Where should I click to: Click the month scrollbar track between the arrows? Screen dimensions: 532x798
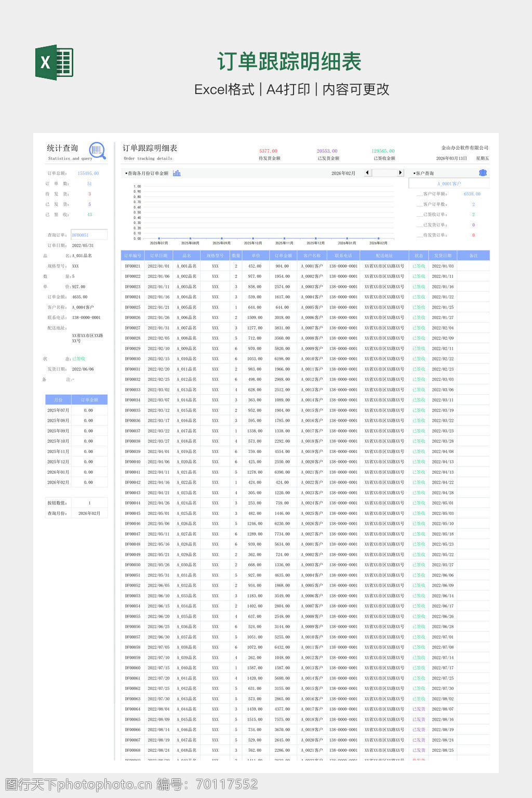384,173
